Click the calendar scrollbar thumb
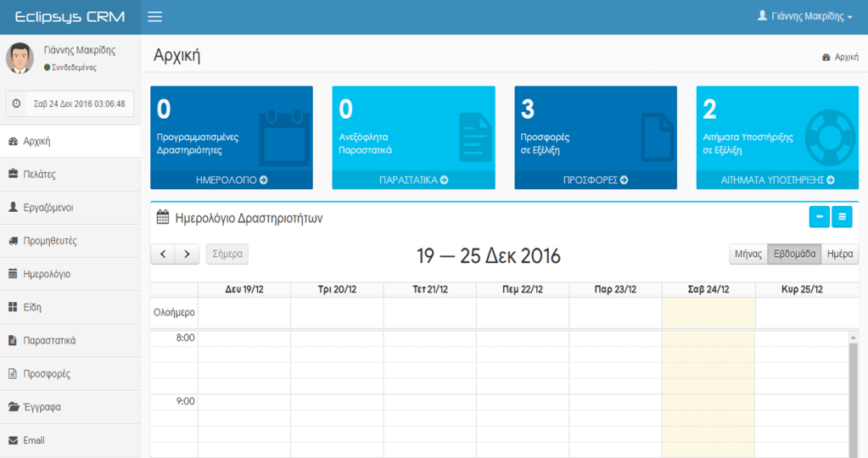 [853, 399]
